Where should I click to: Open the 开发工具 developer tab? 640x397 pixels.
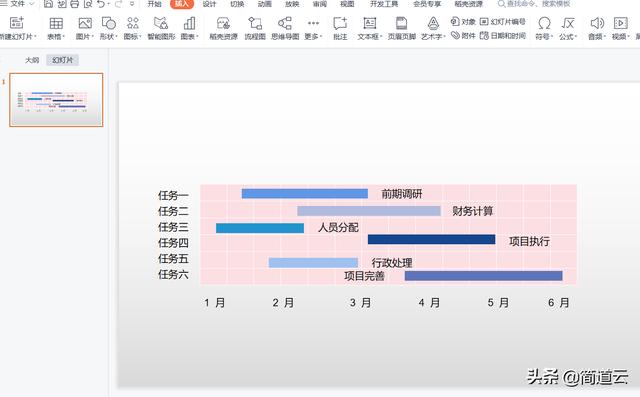[384, 4]
